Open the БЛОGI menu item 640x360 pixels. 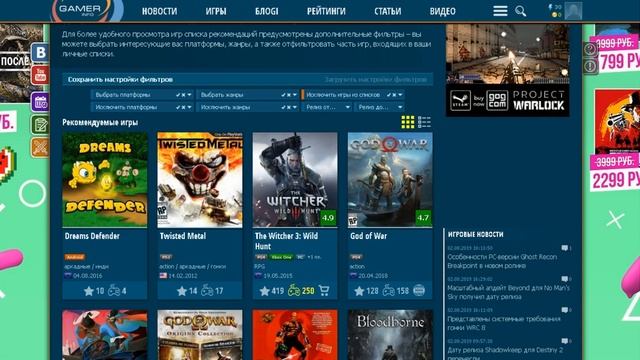click(267, 11)
